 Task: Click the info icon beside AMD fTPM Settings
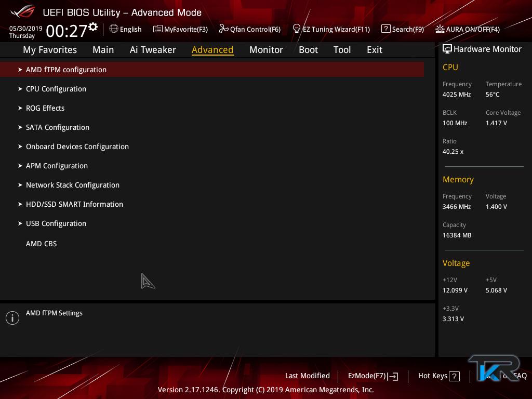(x=12, y=318)
